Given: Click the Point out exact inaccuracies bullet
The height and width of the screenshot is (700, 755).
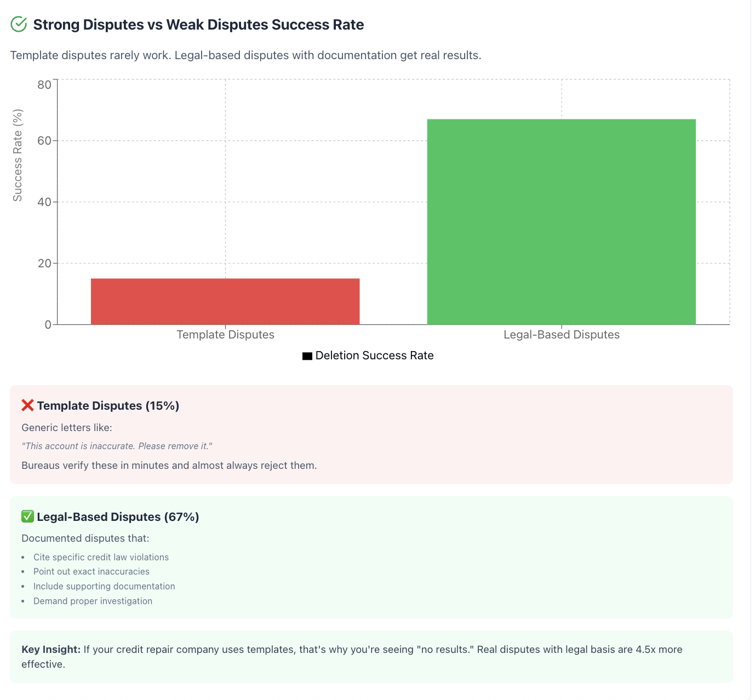Looking at the screenshot, I should [x=91, y=571].
